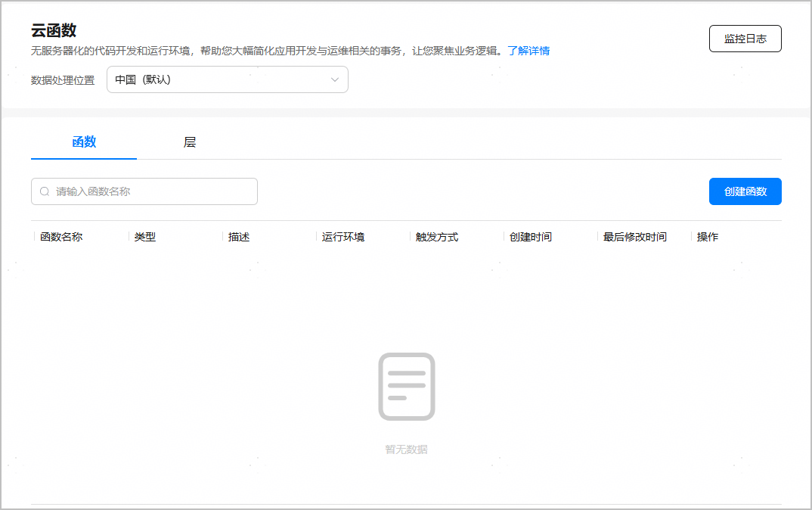Expand the data location dropdown arrow
The width and height of the screenshot is (812, 510).
tap(335, 80)
